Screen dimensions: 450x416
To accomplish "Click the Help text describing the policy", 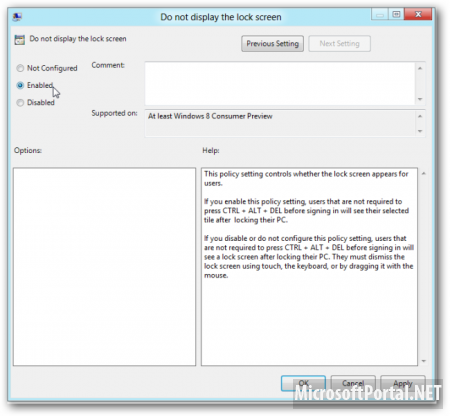I will click(309, 224).
